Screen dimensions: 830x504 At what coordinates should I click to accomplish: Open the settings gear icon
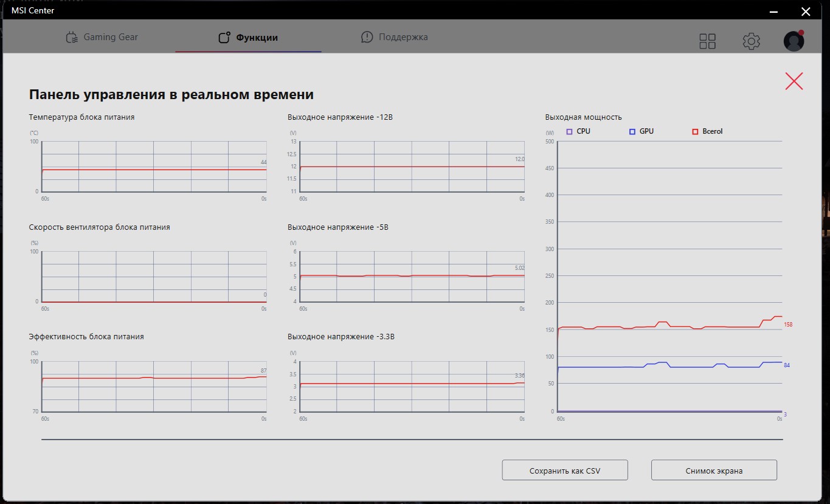752,41
